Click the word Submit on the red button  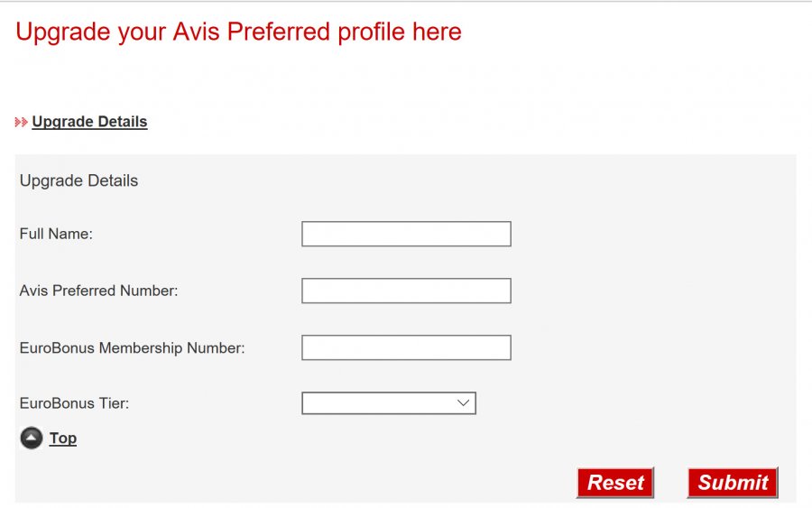point(733,483)
